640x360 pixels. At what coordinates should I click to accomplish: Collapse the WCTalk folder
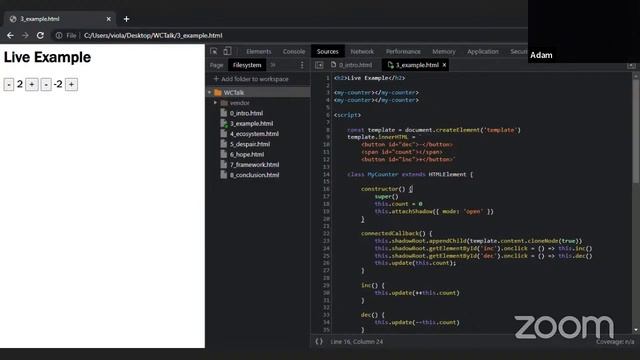click(x=210, y=93)
